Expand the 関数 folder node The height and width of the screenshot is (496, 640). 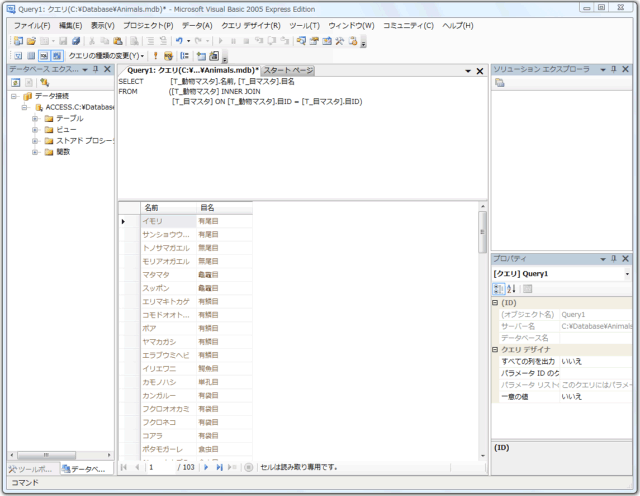click(35, 152)
